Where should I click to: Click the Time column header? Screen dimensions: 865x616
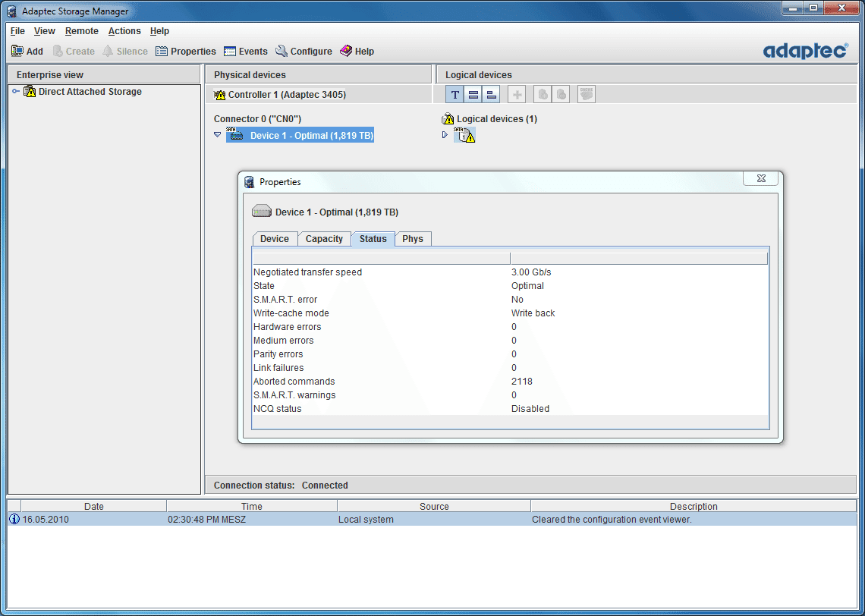pyautogui.click(x=252, y=506)
